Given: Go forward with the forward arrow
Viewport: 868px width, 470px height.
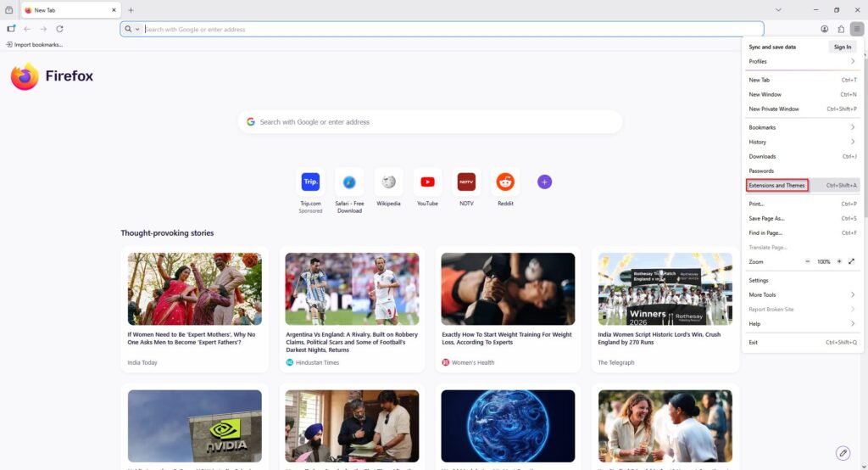Looking at the screenshot, I should [x=43, y=29].
